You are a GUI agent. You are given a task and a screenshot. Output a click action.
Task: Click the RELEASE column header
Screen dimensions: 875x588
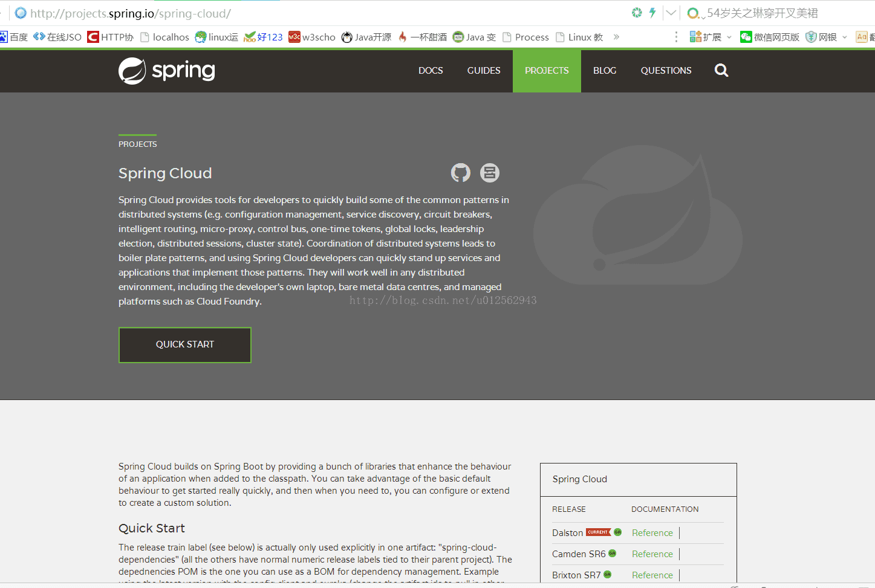pos(568,509)
